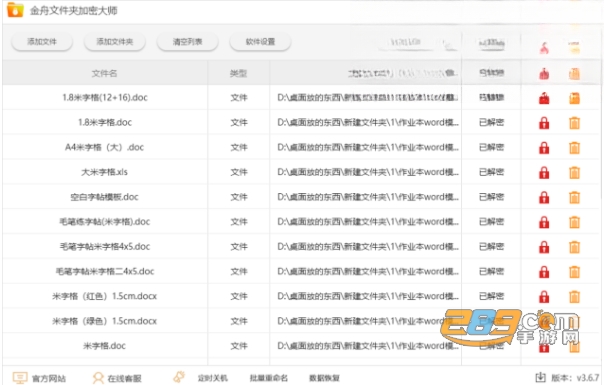Lock 毛笔字帖米字格4x5.doc with lock icon
Screen dimensions: 604x385
click(x=544, y=247)
